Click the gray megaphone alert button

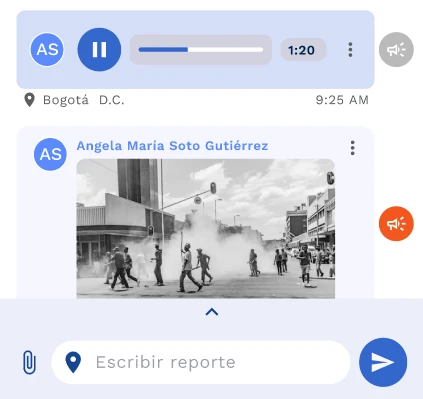396,50
